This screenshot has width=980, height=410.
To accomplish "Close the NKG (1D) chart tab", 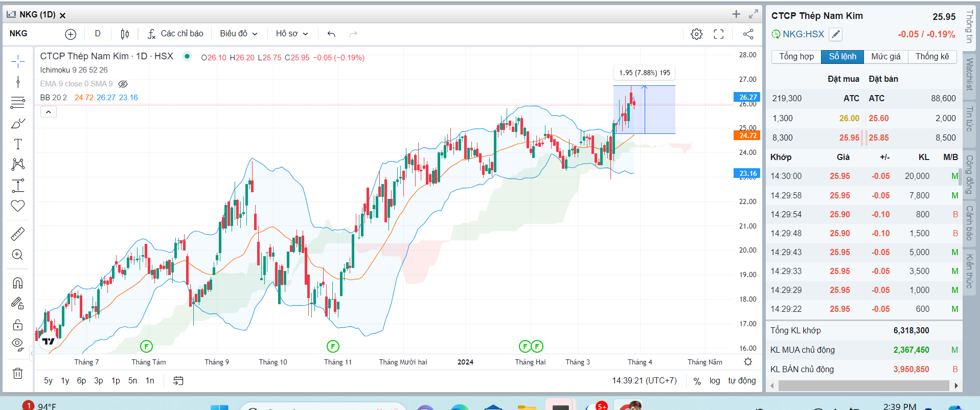I will click(63, 15).
